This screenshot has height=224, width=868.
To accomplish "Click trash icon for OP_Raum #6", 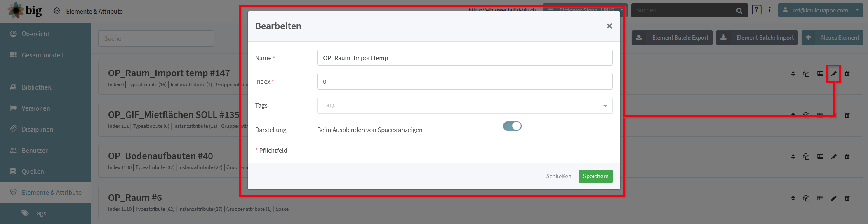I will [x=847, y=198].
